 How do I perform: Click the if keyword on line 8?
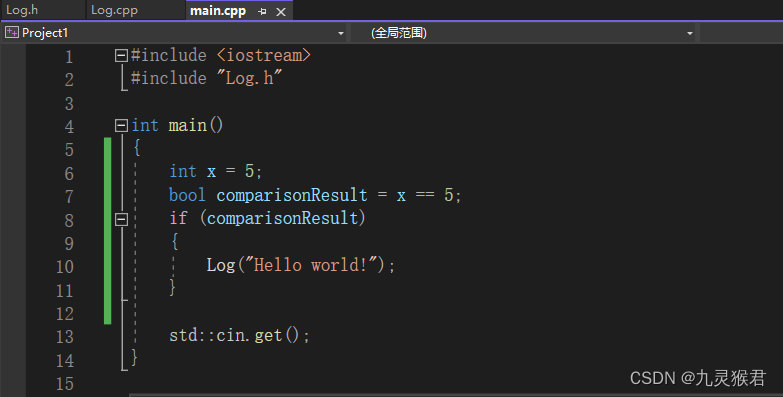click(x=178, y=218)
